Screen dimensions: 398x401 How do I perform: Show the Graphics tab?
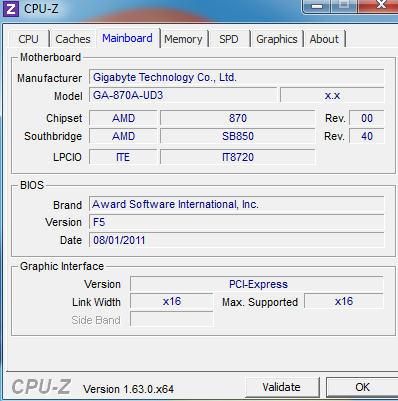pos(277,39)
